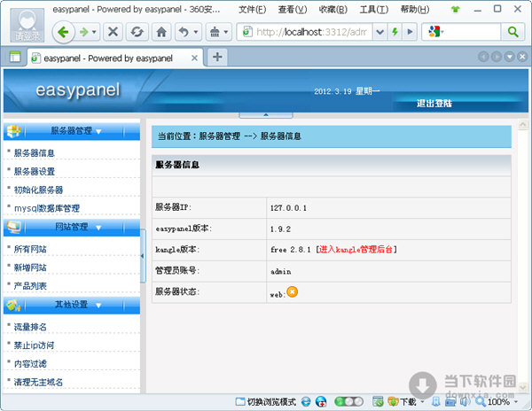532x411 pixels.
Task: Open a new tab with plus button
Action: [217, 57]
